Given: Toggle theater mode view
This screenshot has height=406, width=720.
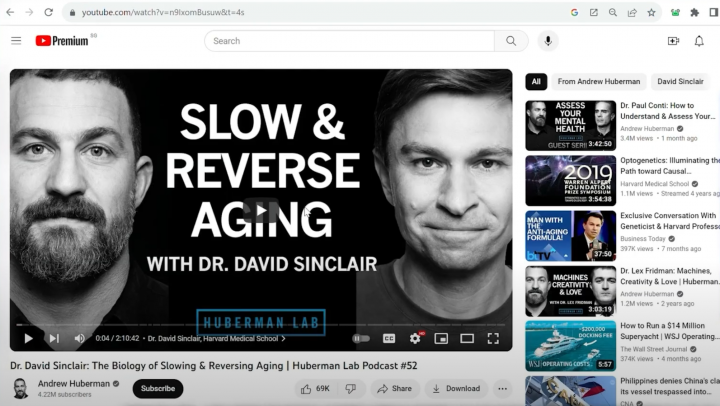Looking at the screenshot, I should pyautogui.click(x=467, y=339).
